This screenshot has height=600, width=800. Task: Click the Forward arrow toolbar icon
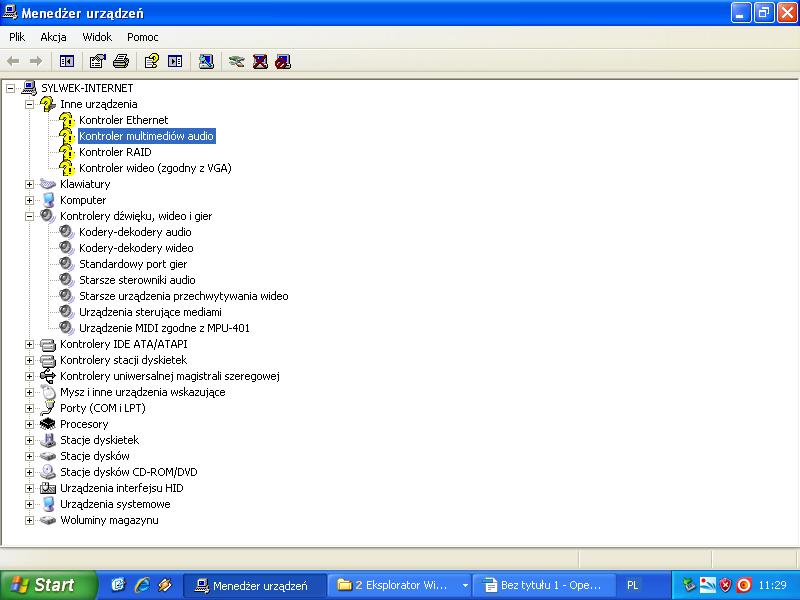click(x=36, y=62)
